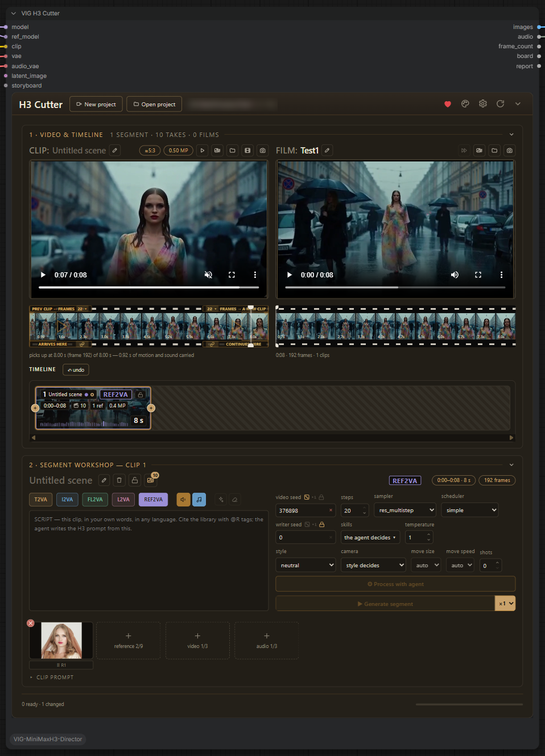
Task: Edit Untitled scene name in segment workshop
Action: tap(104, 480)
